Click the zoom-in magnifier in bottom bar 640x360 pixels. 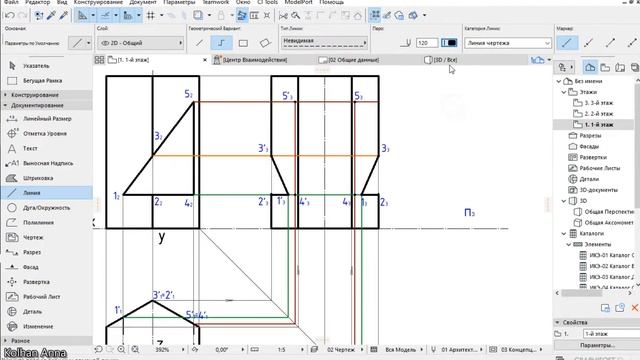(122, 349)
